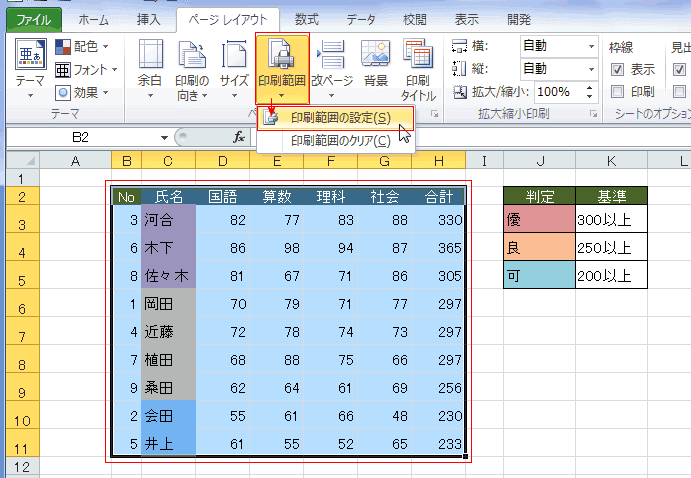
Task: Click the 配色 color scheme icon
Action: (x=63, y=46)
